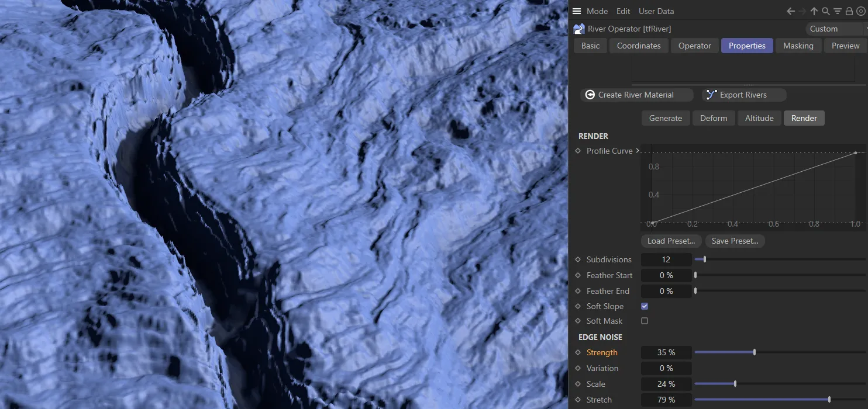Enable the Soft Mask checkbox
The width and height of the screenshot is (868, 409).
pos(645,321)
